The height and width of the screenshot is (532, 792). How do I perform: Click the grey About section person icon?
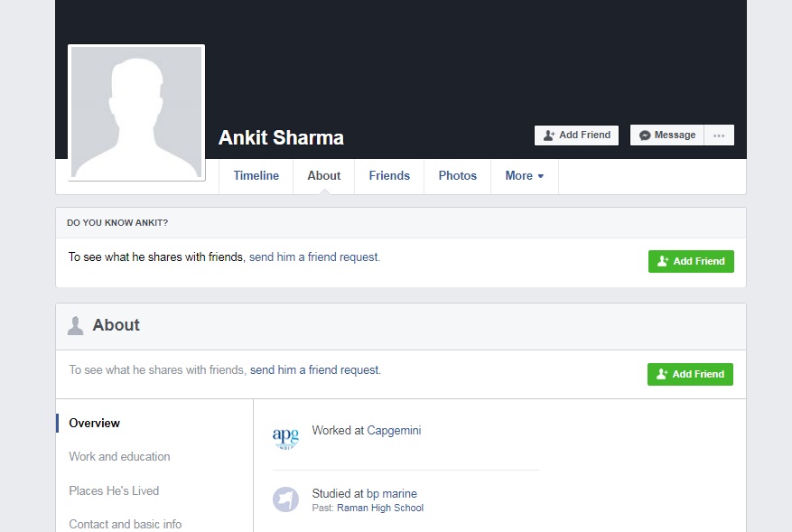point(76,326)
